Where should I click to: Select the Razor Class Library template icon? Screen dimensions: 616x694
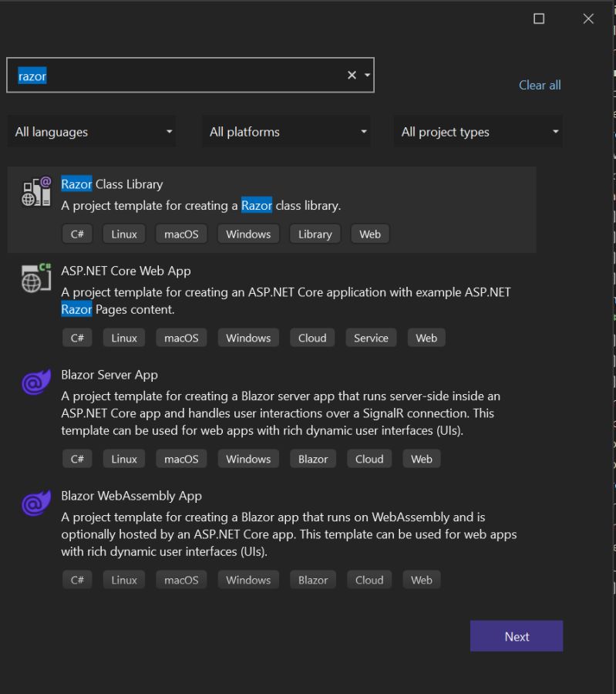[x=36, y=192]
